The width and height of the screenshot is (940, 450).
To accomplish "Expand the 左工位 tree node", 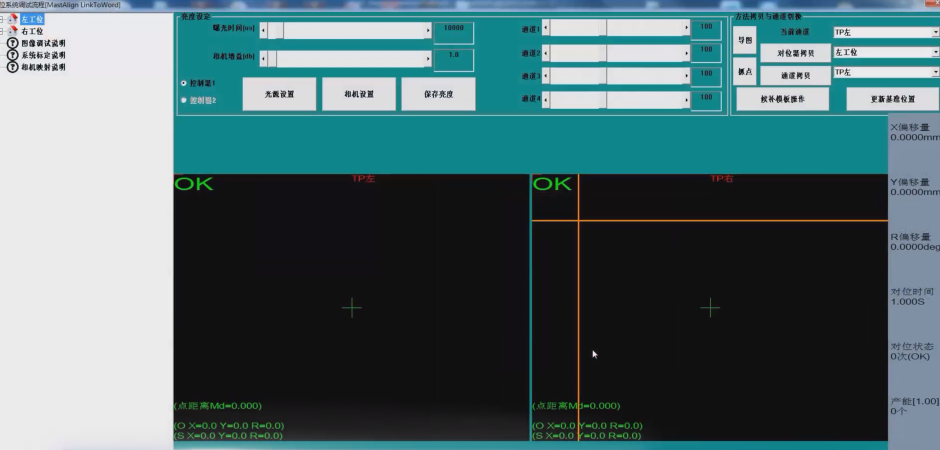I will [3, 19].
